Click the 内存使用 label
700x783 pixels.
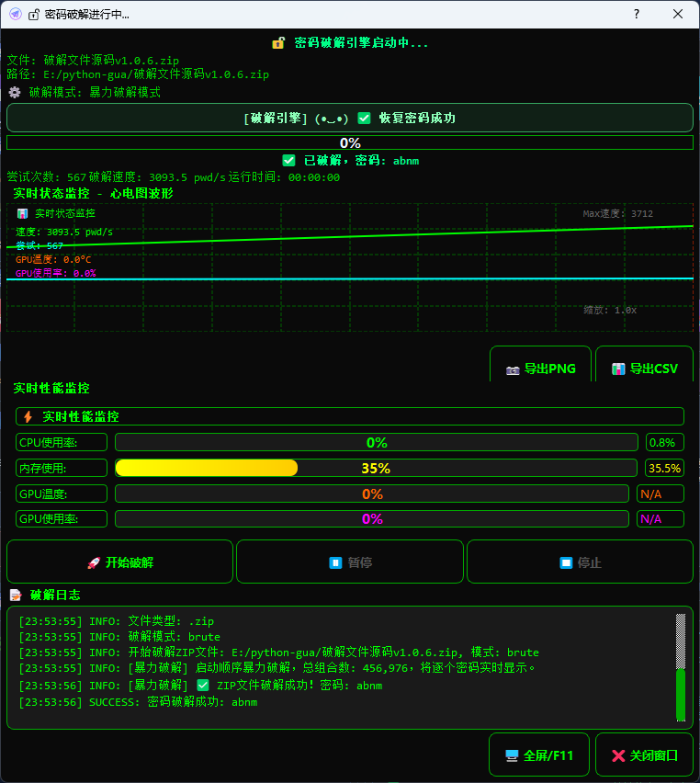[x=62, y=468]
